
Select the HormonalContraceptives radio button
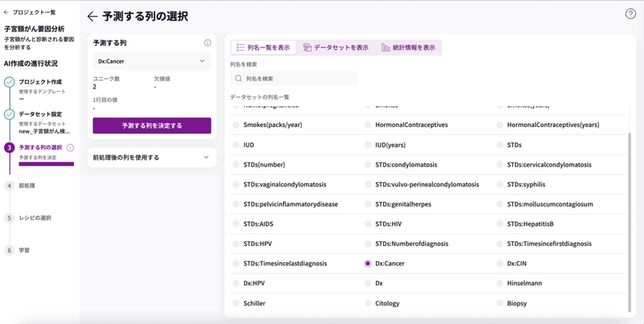(x=368, y=125)
